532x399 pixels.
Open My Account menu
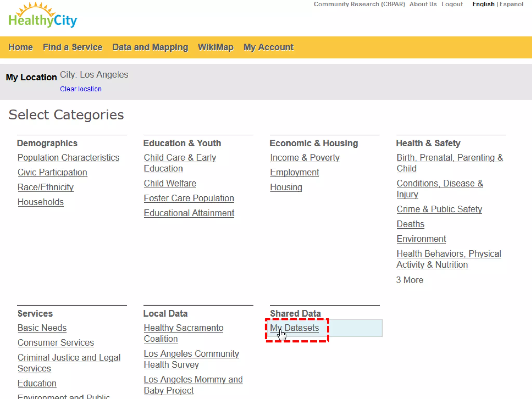pos(268,47)
